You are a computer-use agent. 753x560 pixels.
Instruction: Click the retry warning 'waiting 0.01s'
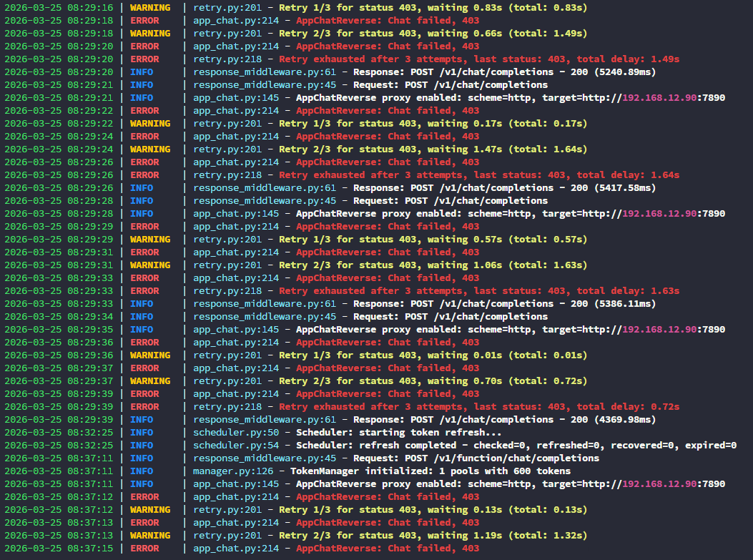pyautogui.click(x=433, y=355)
